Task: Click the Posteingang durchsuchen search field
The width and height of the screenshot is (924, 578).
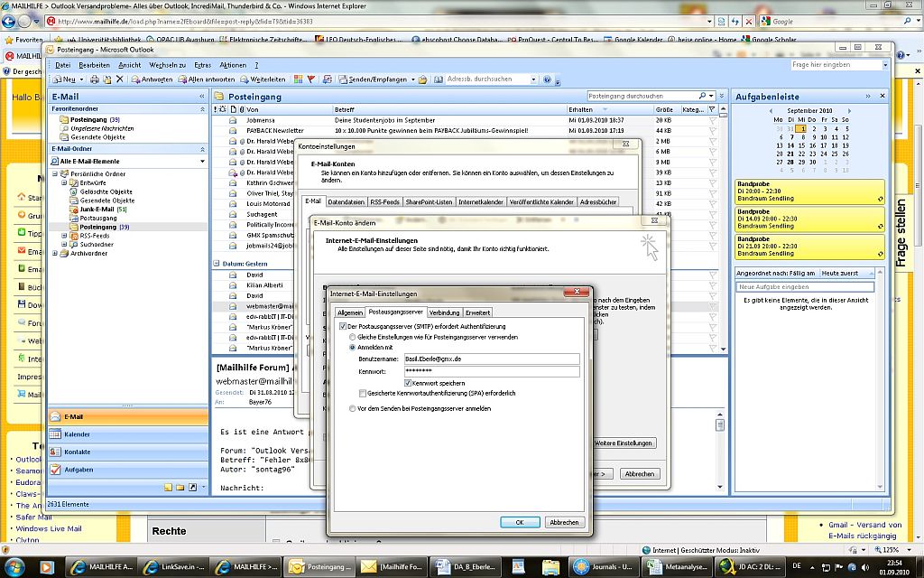Action: coord(642,96)
